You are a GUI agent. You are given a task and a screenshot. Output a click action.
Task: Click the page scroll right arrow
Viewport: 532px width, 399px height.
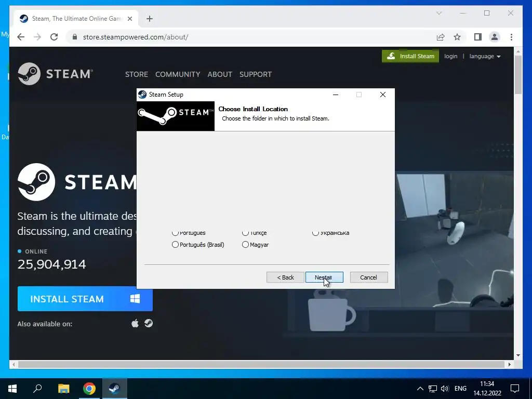509,364
